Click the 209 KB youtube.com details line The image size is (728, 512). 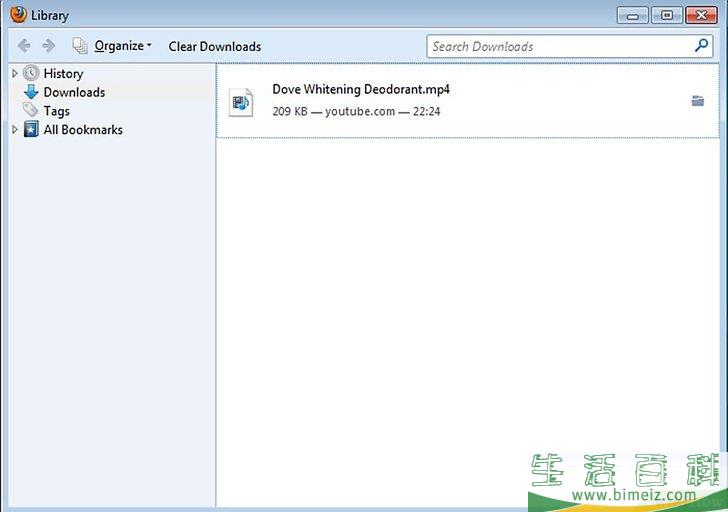click(356, 111)
